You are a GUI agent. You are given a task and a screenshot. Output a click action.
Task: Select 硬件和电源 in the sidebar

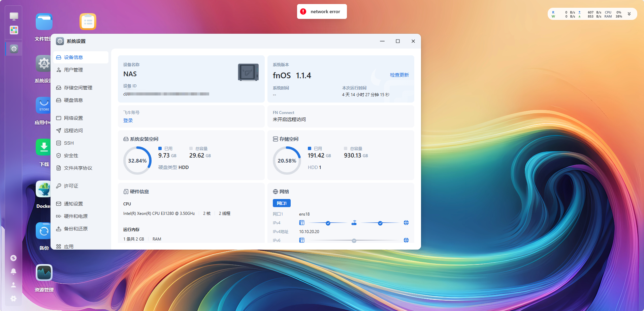[x=81, y=216]
